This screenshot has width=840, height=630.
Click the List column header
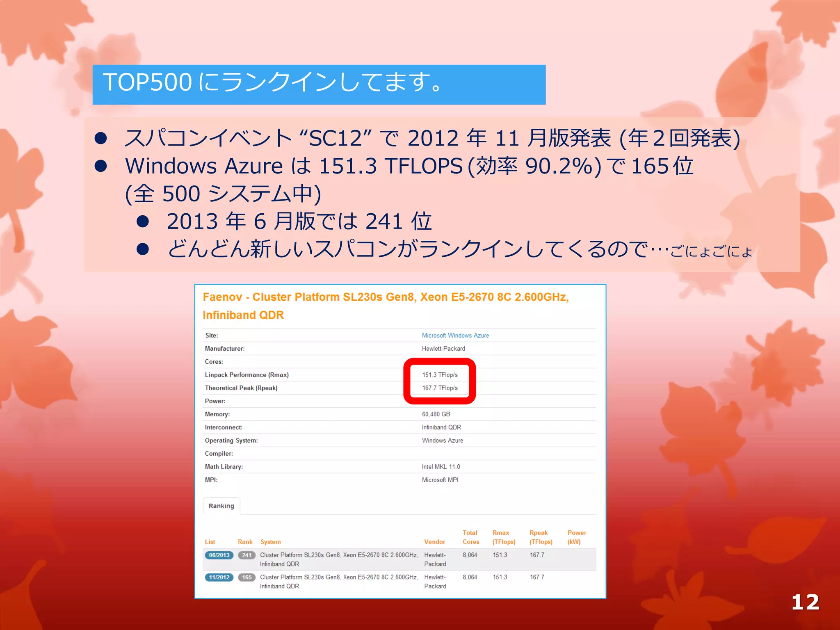point(210,542)
